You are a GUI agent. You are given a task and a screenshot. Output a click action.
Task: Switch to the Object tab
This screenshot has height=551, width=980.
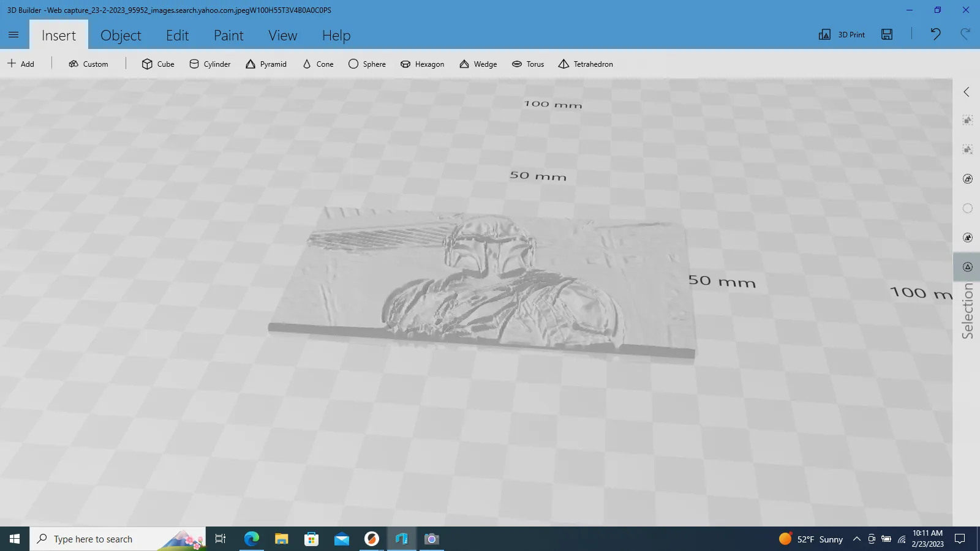(x=121, y=35)
